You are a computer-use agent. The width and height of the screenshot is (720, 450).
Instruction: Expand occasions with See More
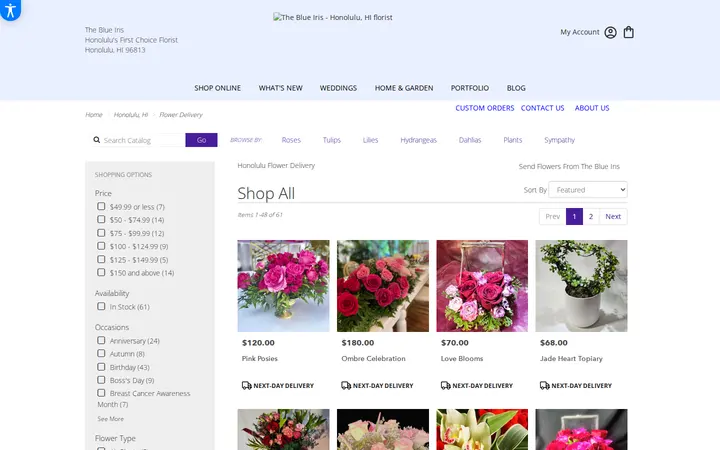click(110, 419)
